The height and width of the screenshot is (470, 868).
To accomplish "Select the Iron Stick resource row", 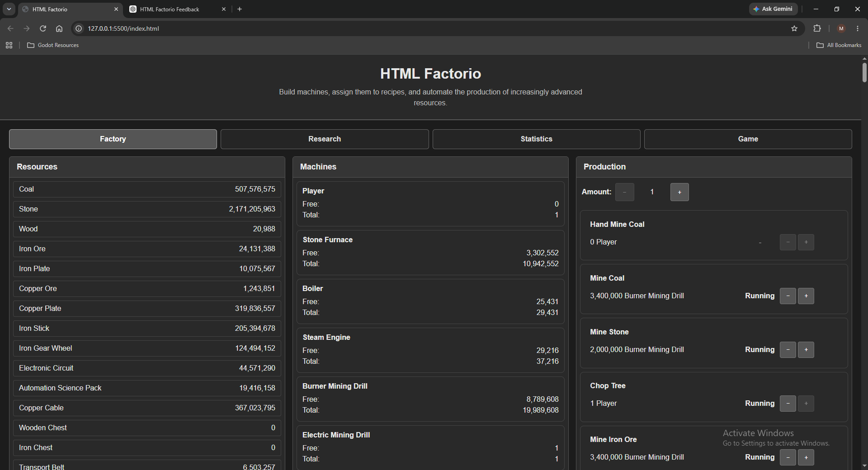I will pyautogui.click(x=147, y=329).
